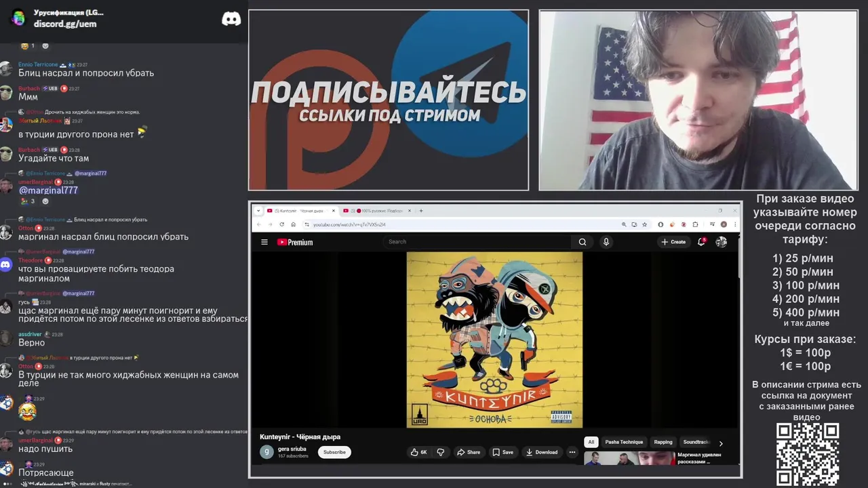Show next category chips with arrow
The width and height of the screenshot is (868, 488).
(x=721, y=443)
